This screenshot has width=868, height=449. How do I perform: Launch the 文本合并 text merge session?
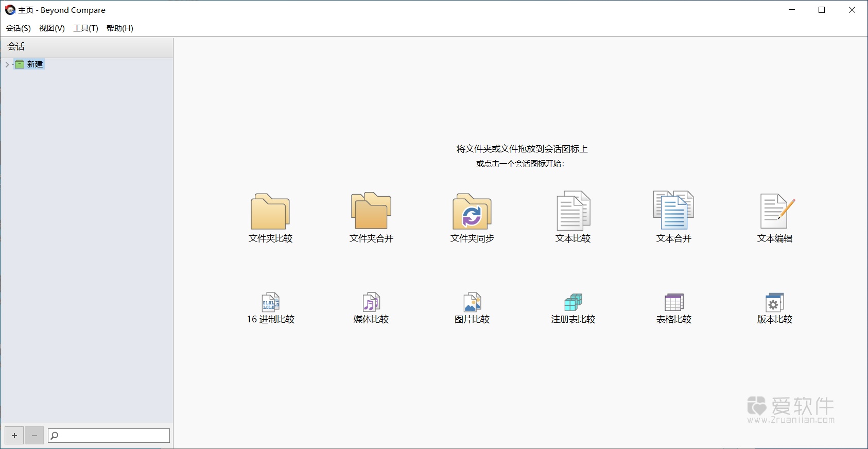pyautogui.click(x=674, y=210)
